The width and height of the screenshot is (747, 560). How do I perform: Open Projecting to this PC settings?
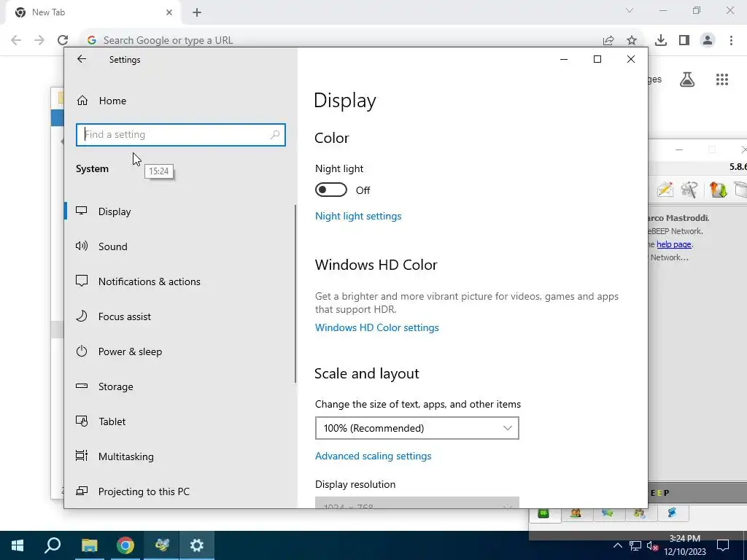pyautogui.click(x=180, y=491)
